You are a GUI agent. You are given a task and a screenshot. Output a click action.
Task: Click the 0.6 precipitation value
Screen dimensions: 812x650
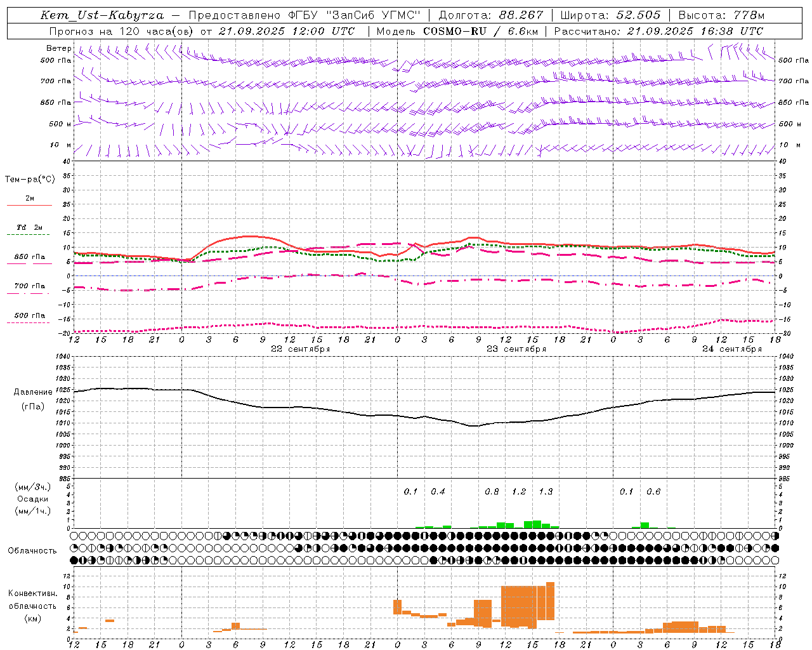tap(653, 491)
